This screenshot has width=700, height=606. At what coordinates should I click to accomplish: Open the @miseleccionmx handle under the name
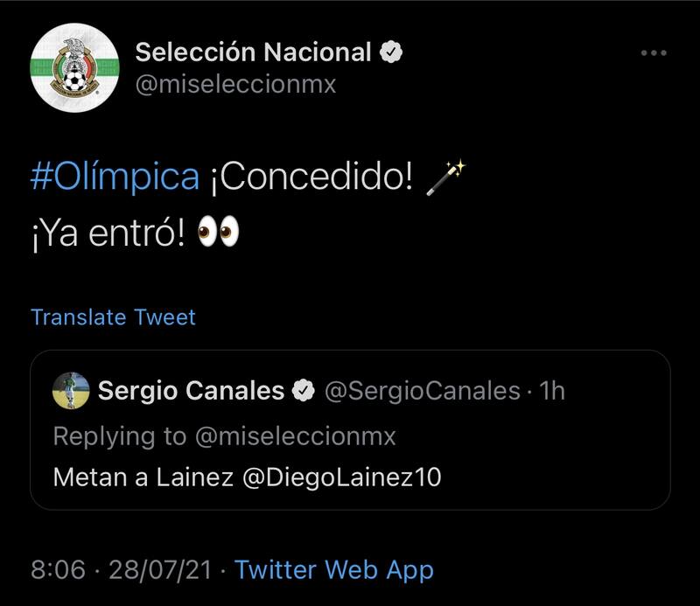click(x=234, y=85)
